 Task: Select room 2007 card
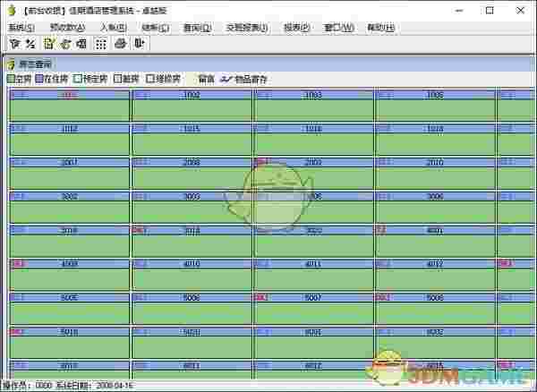click(69, 173)
